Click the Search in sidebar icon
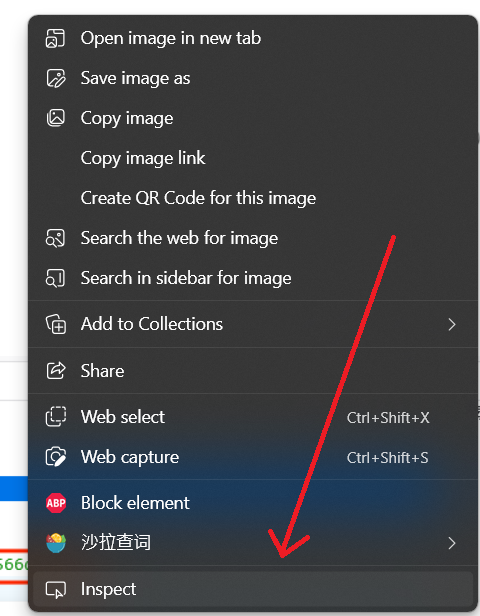 [x=55, y=278]
